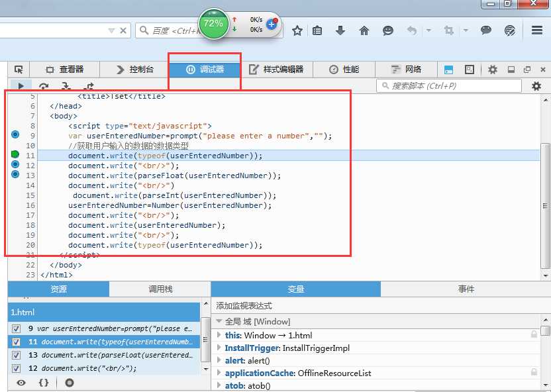Click the black-box eye icon
The width and height of the screenshot is (551, 392).
[21, 383]
